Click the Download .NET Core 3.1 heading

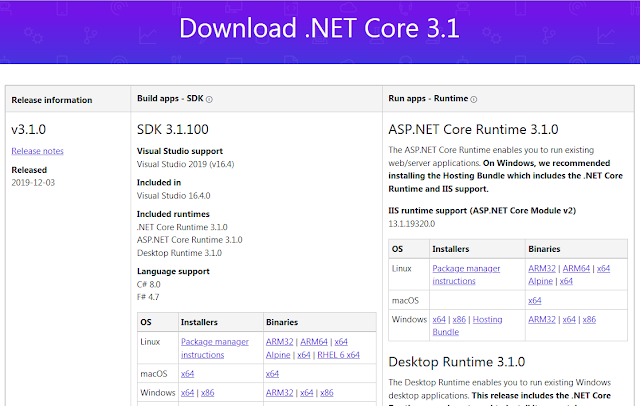[x=320, y=29]
